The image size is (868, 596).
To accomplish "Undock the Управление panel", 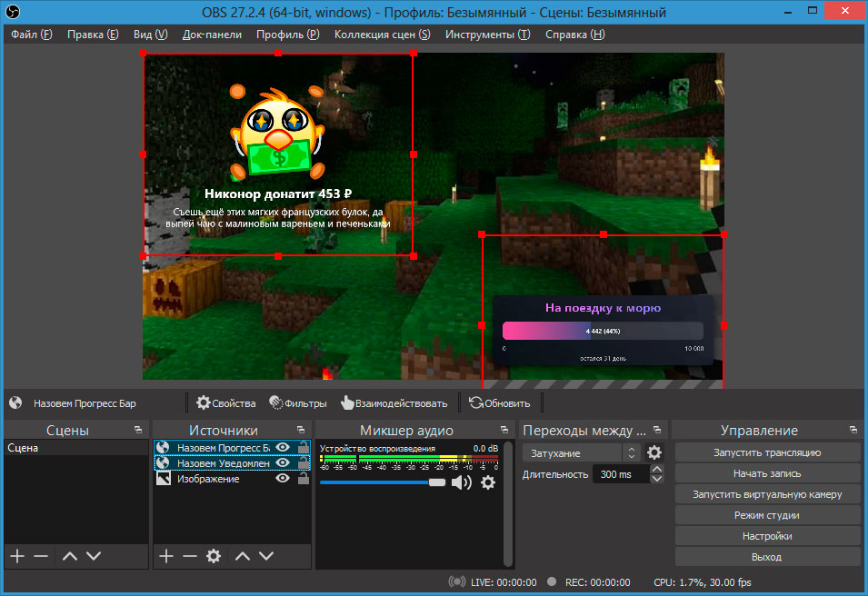I will point(853,430).
